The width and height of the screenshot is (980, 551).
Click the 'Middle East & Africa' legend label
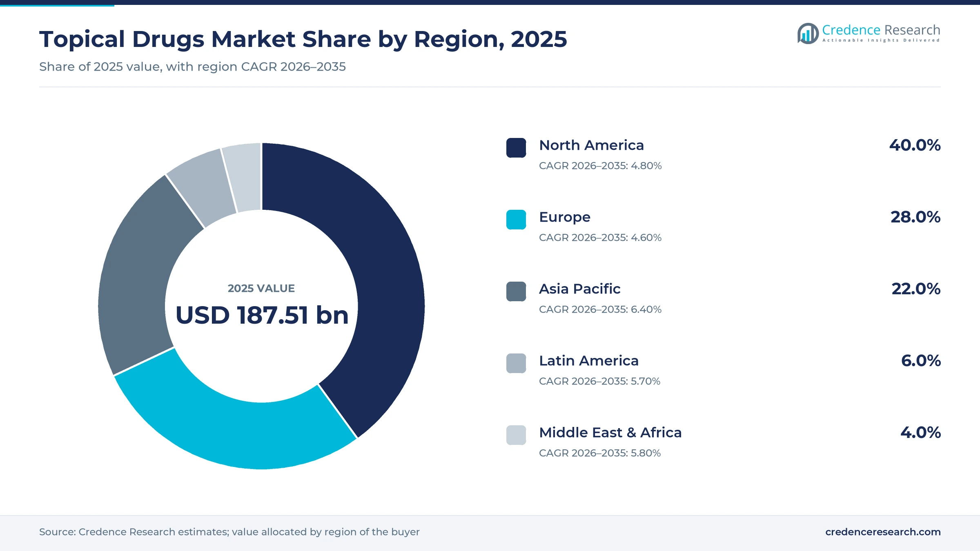click(610, 433)
